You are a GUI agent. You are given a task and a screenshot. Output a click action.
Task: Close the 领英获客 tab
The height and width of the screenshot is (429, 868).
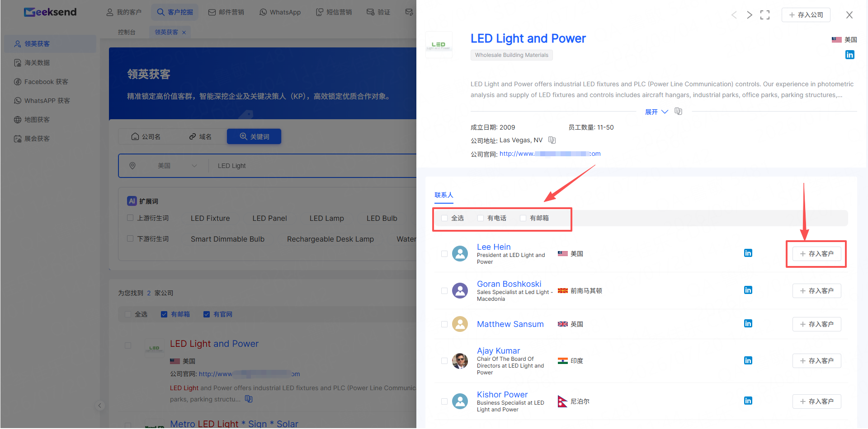point(184,33)
